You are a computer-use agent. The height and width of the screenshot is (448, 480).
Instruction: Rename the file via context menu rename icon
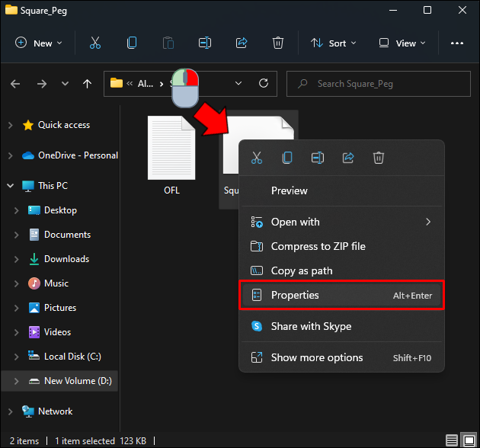(x=318, y=158)
